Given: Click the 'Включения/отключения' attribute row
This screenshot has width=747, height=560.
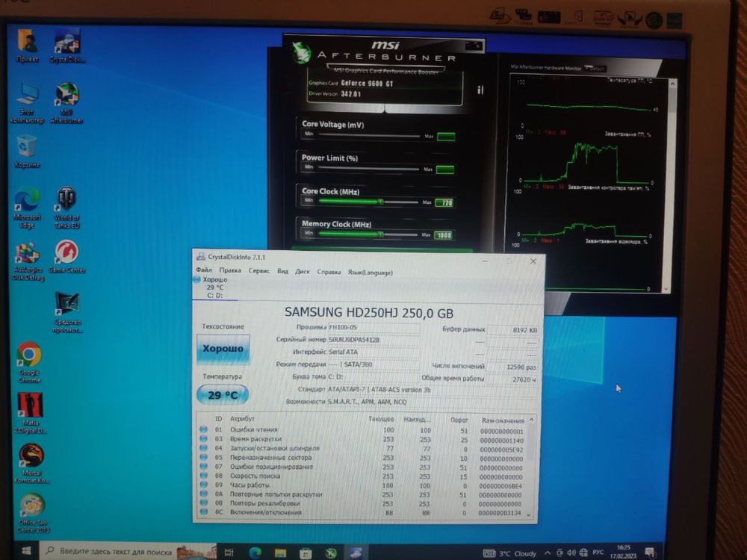Looking at the screenshot, I should (x=362, y=513).
